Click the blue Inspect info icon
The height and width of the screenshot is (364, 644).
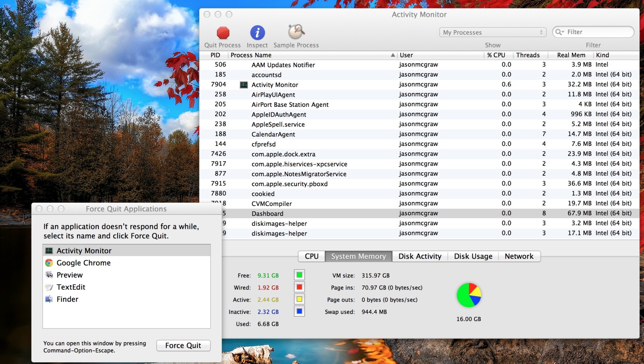point(258,33)
